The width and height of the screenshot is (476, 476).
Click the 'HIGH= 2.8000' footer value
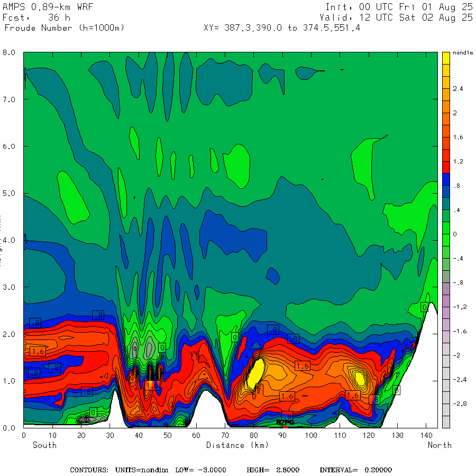coord(273,470)
